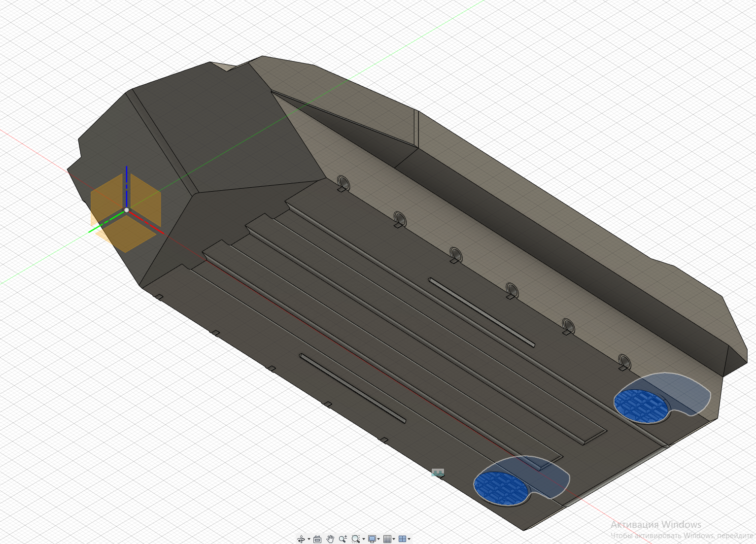Click the Zoom Window fit icon
756x544 pixels.
[x=355, y=539]
